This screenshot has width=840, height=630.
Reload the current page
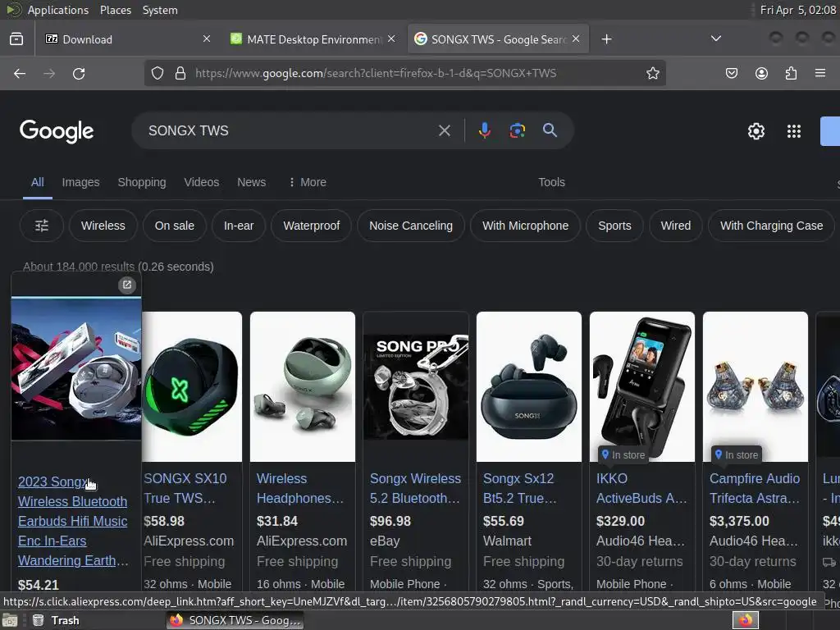[x=79, y=73]
